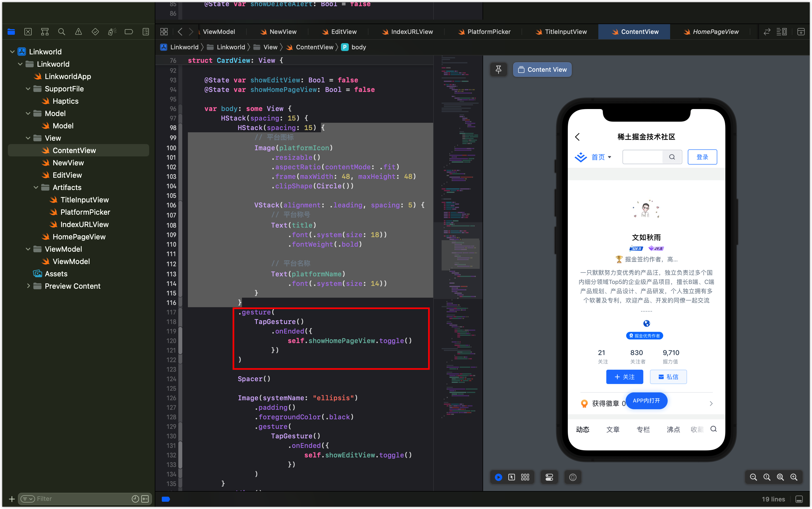Expand the Preview Content folder
The height and width of the screenshot is (509, 812).
(x=28, y=286)
